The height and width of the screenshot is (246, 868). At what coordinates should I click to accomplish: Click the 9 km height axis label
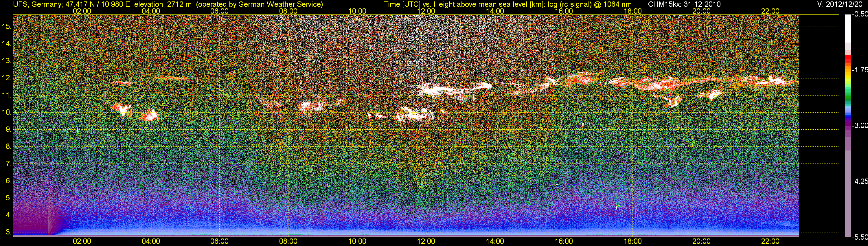(x=8, y=129)
